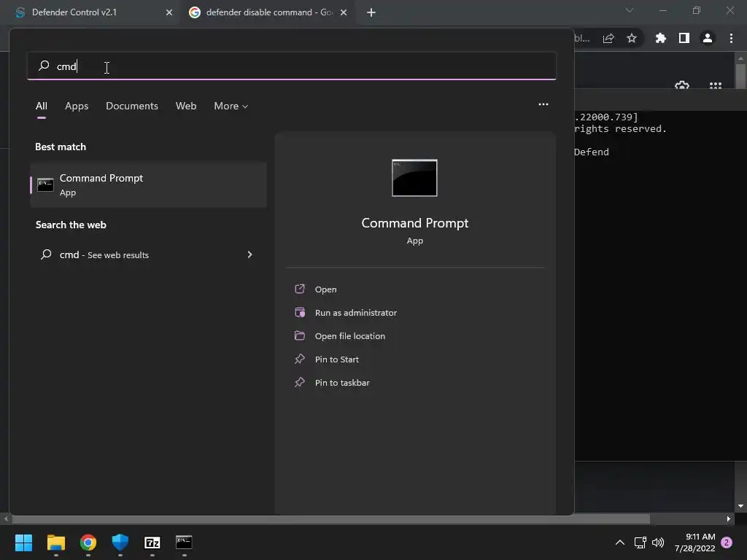Open File Explorer from the taskbar
This screenshot has width=747, height=560.
[56, 542]
